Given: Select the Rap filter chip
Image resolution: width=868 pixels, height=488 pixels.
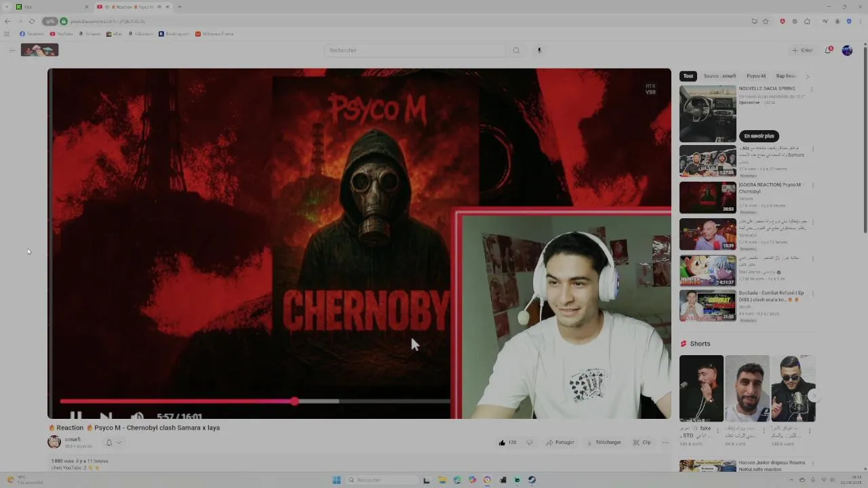Looking at the screenshot, I should [785, 76].
